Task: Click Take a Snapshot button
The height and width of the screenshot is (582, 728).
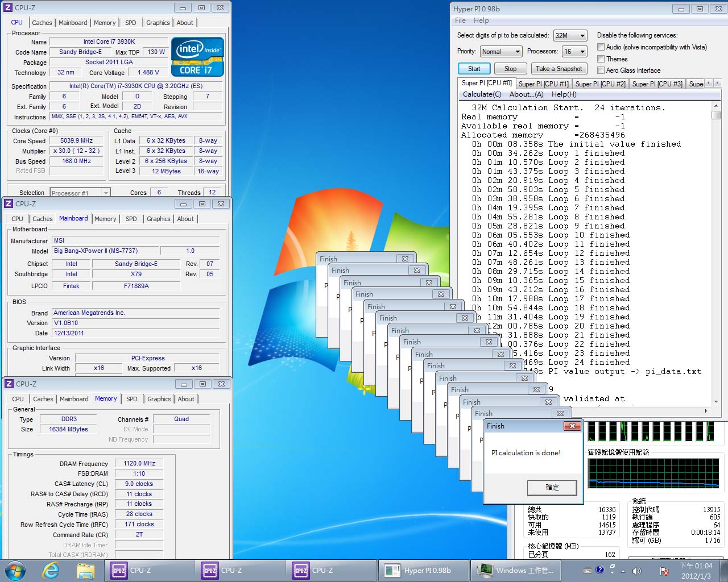Action: coord(559,68)
